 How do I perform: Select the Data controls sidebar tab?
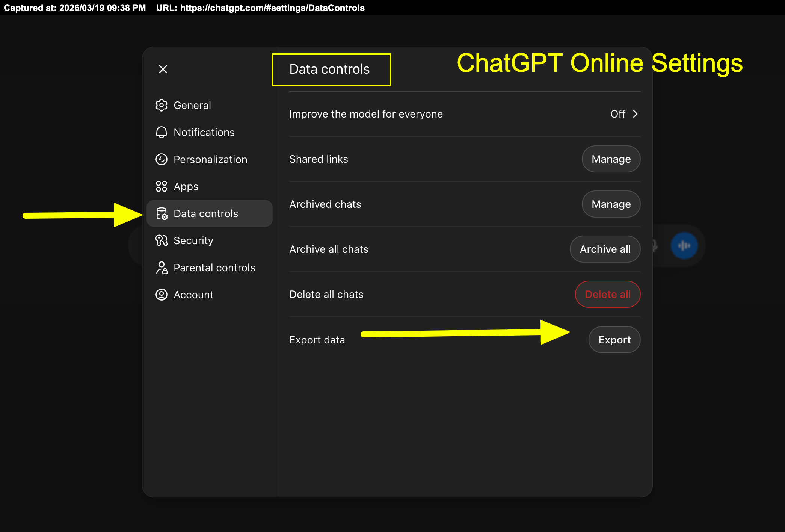210,213
